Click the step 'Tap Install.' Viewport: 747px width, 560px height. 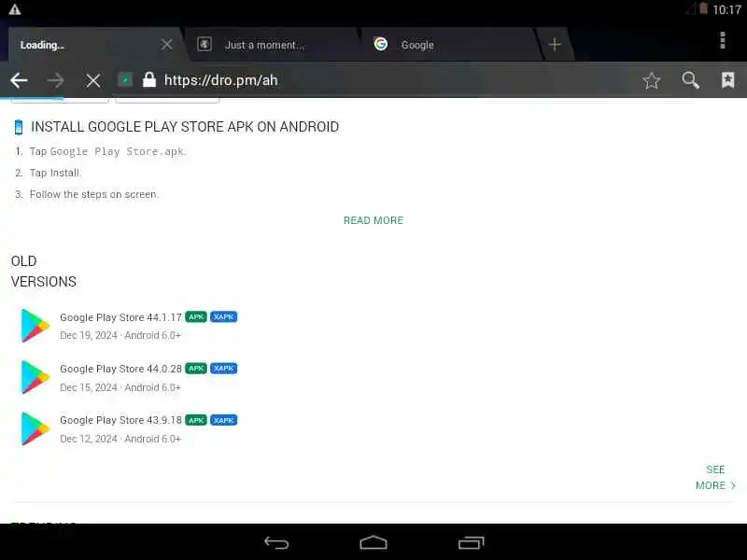coord(55,173)
